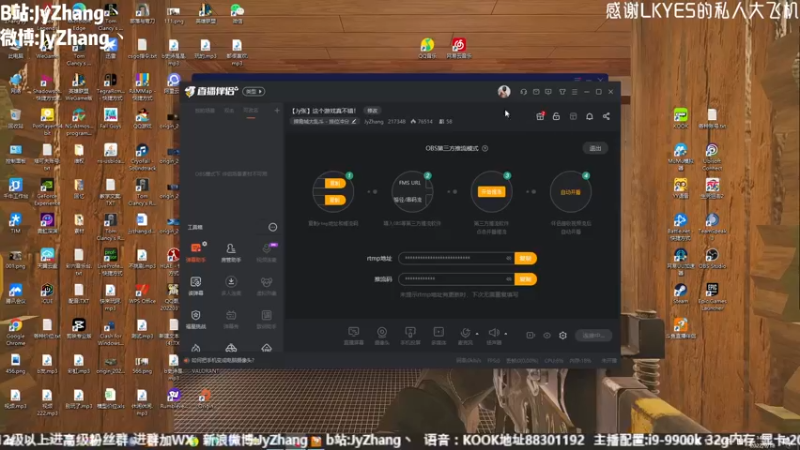
Task: Open the download-arrow tool in the toolbox
Action: point(231,286)
